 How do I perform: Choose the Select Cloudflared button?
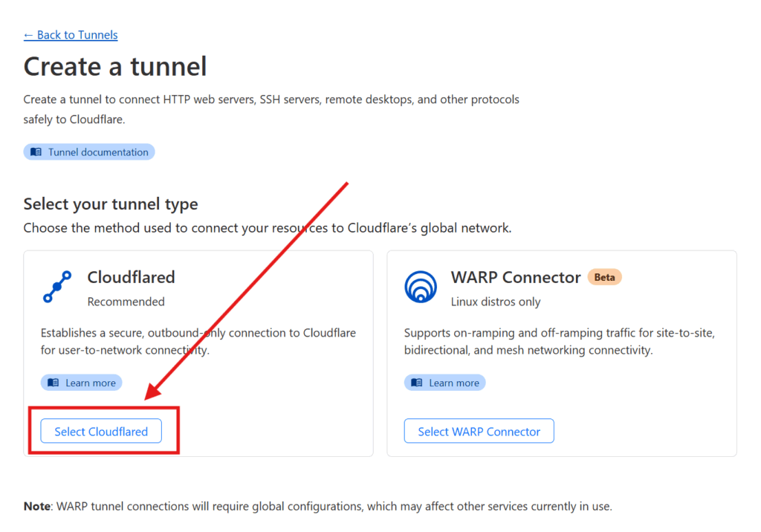tap(101, 431)
